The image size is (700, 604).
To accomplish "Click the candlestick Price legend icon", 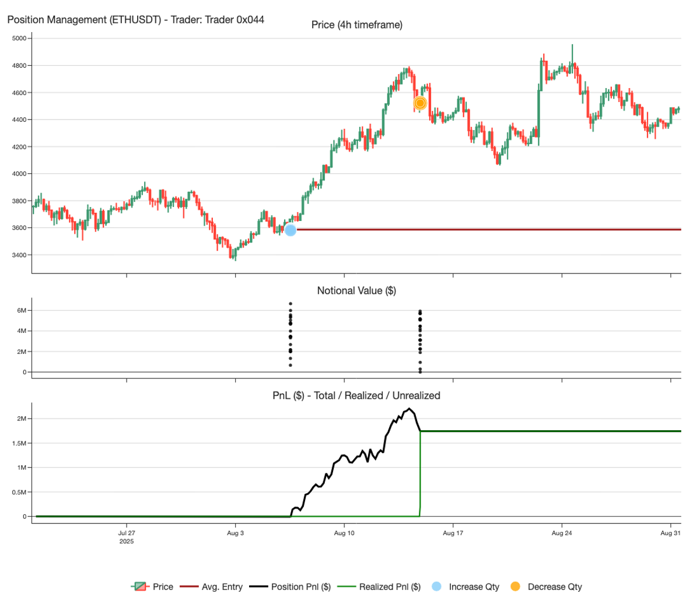I will tap(139, 587).
